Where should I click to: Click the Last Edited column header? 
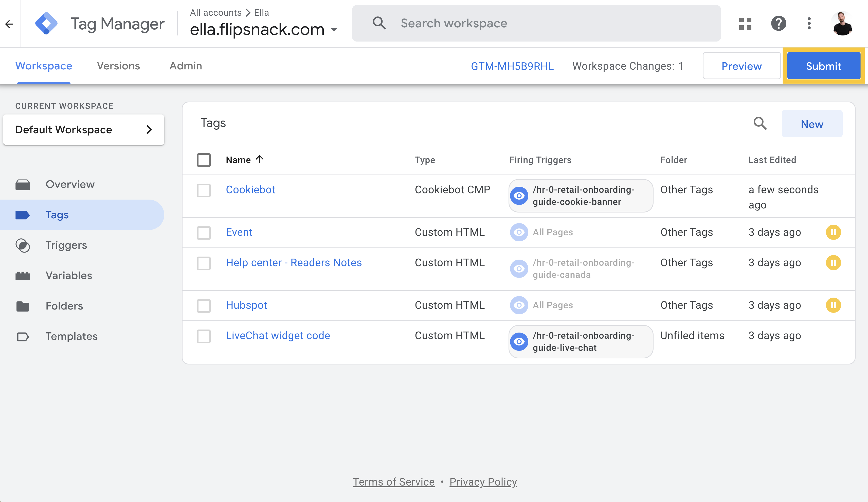[772, 160]
